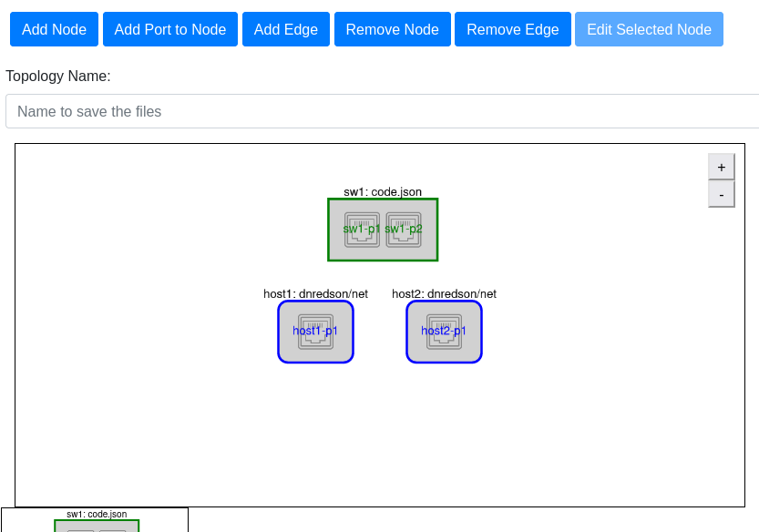Focus the Topology Name input field

point(383,111)
